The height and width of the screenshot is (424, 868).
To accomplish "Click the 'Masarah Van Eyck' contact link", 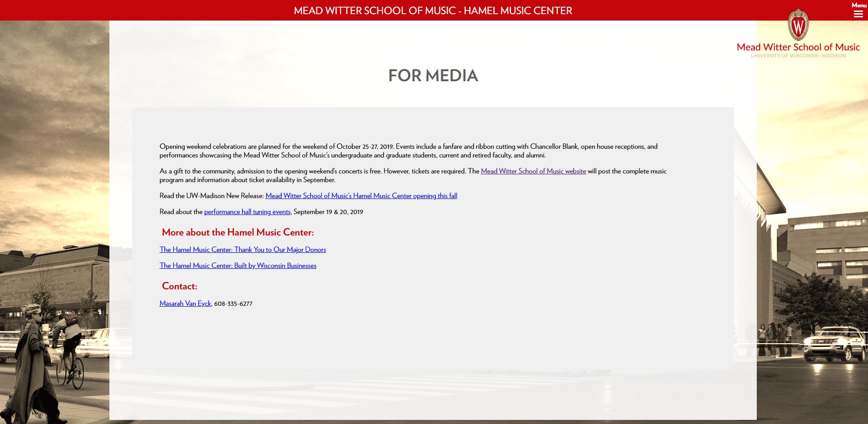I will click(185, 304).
